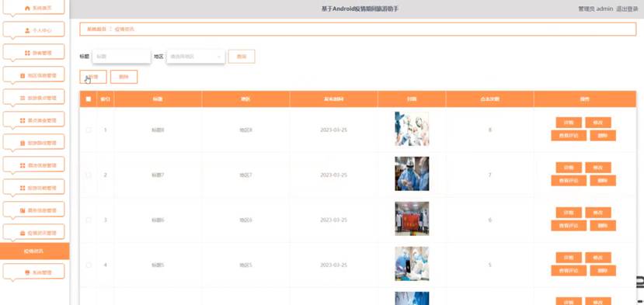The height and width of the screenshot is (305, 644).
Task: Click 删除 in row 标题5's actions
Action: (x=603, y=271)
